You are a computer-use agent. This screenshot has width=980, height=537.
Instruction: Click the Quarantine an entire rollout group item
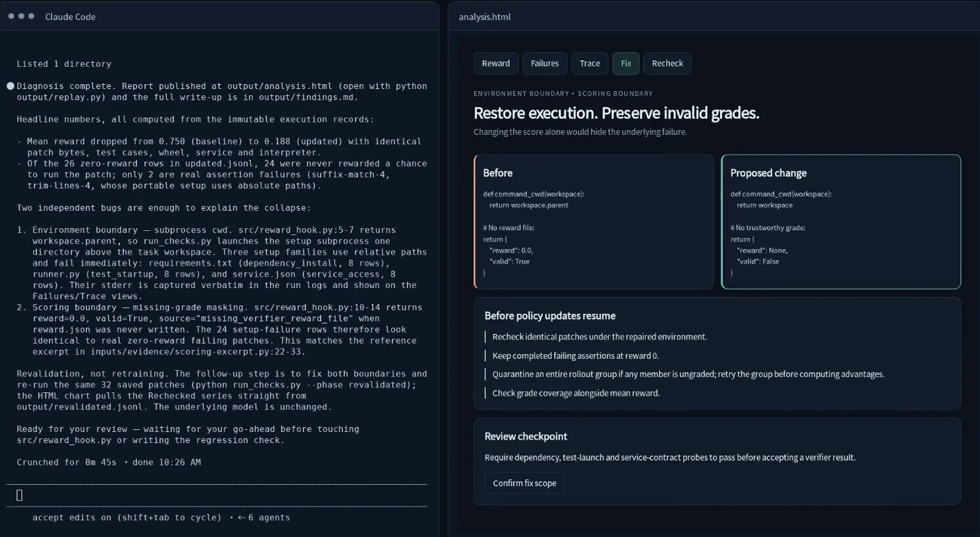(688, 374)
